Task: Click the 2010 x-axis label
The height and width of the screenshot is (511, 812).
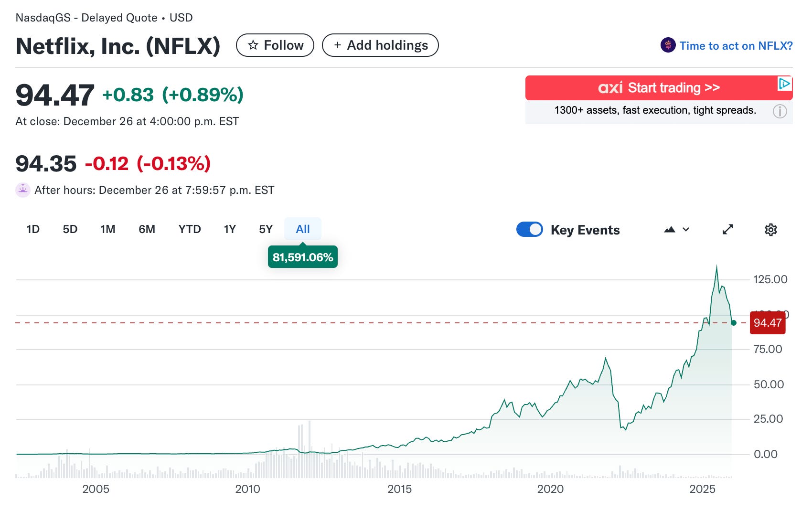Action: coord(247,489)
